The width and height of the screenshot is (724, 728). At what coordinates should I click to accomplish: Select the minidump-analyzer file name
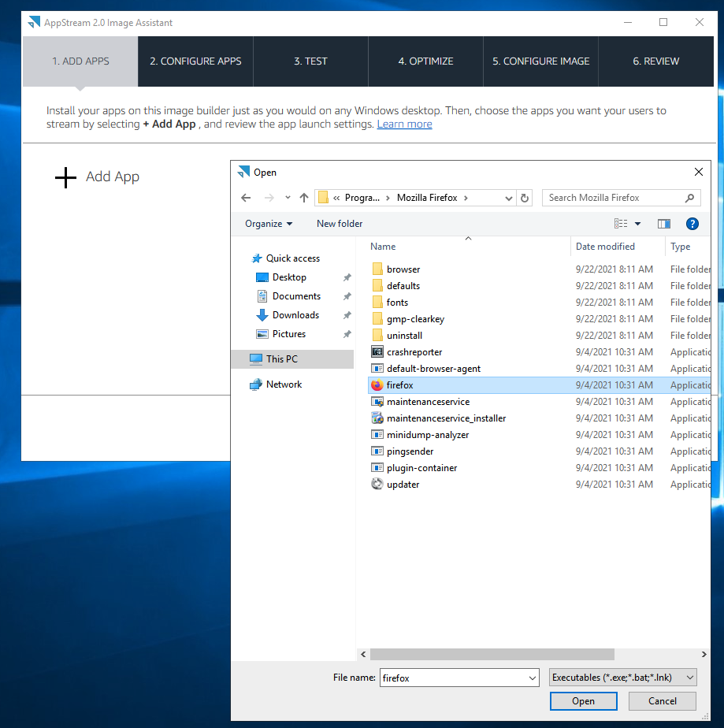pyautogui.click(x=428, y=435)
